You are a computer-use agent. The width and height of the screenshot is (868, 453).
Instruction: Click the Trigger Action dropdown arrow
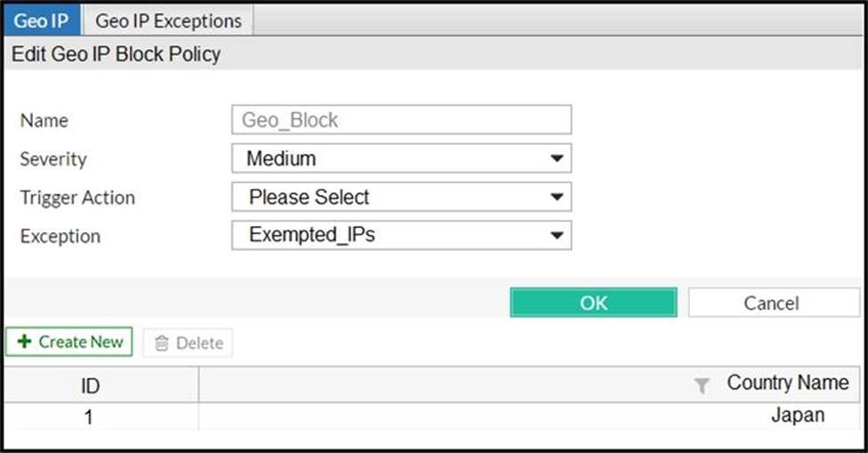tap(557, 197)
